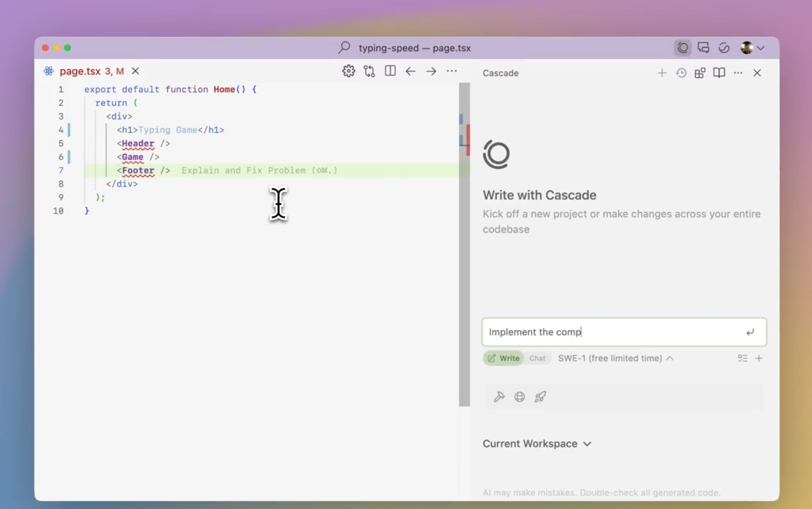Screen dimensions: 812x509
Task: Click the rocket deploy icon
Action: pyautogui.click(x=540, y=397)
